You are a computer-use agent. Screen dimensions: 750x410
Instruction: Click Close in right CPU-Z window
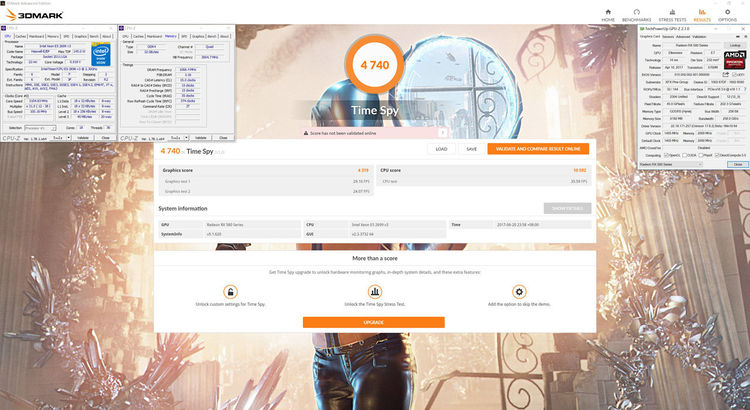223,138
